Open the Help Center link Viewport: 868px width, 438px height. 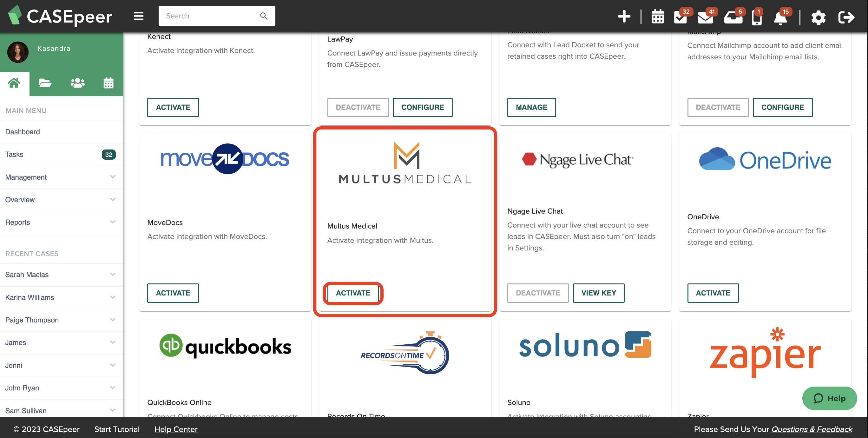(x=176, y=429)
